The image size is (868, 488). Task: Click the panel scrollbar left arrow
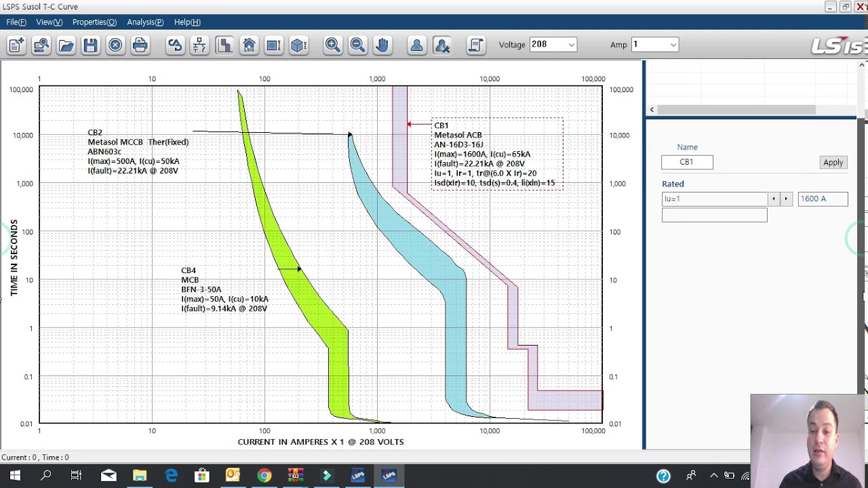(x=652, y=110)
